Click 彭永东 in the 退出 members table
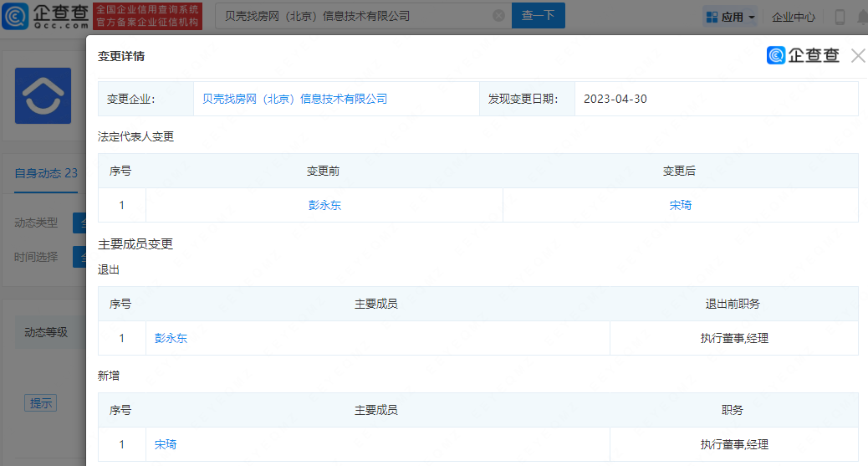Screen dimensions: 868x466 tap(171, 339)
